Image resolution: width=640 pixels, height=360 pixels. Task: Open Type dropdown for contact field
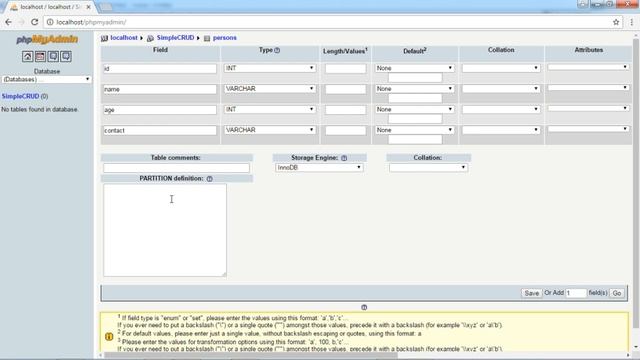(270, 130)
